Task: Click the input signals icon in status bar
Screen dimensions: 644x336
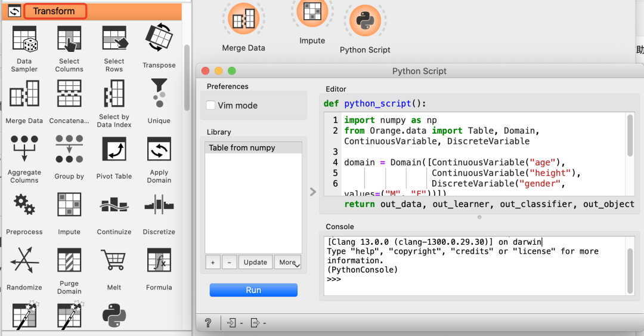Action: point(231,323)
